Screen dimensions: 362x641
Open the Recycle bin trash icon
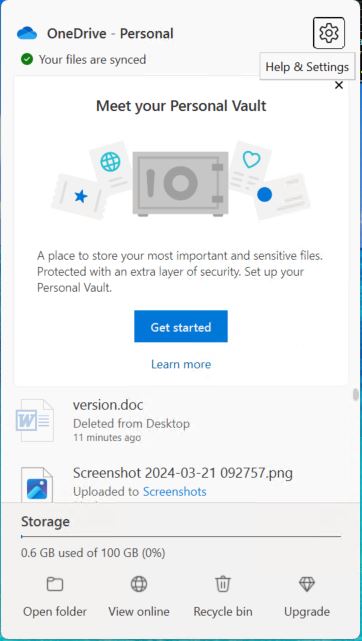(223, 584)
